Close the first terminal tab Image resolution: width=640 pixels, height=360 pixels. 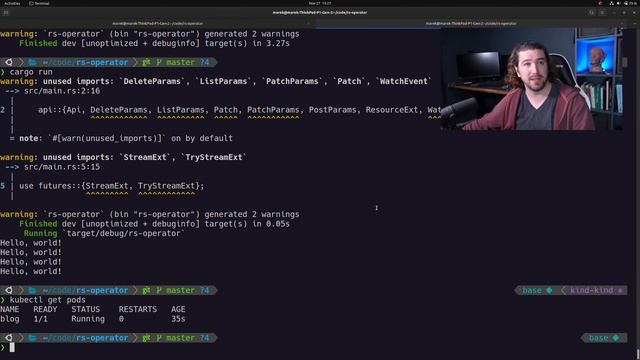click(x=308, y=24)
